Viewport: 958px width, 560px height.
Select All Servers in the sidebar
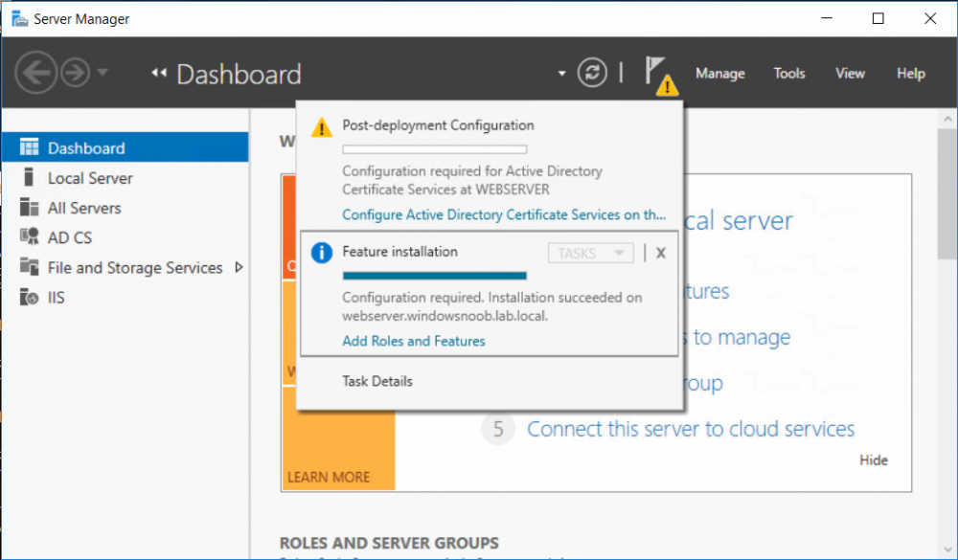tap(125, 208)
